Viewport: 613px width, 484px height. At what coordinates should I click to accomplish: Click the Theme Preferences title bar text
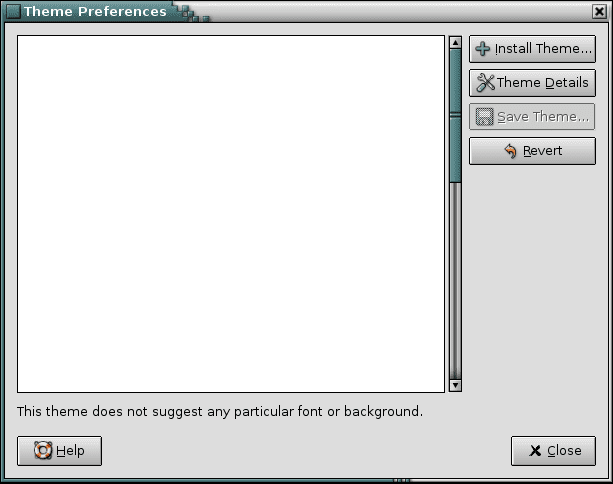[95, 11]
